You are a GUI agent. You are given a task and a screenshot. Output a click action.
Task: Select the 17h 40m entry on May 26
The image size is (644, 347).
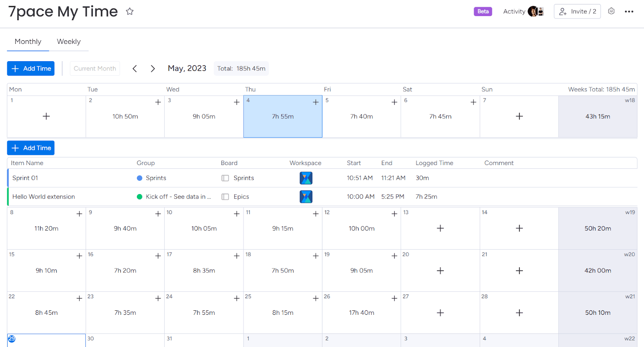pos(361,313)
